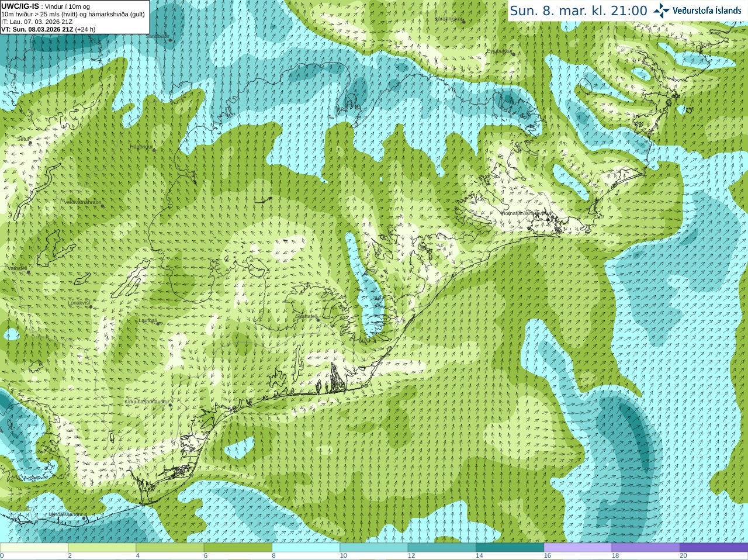Click the 'IT: Lau. 07. 03. 2026 21Z' line
The image size is (748, 560).
37,22
